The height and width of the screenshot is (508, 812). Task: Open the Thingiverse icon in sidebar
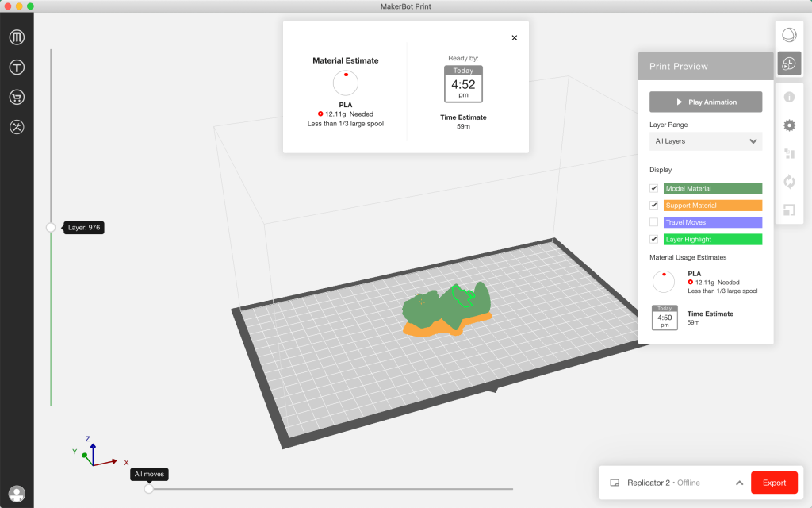tap(17, 67)
